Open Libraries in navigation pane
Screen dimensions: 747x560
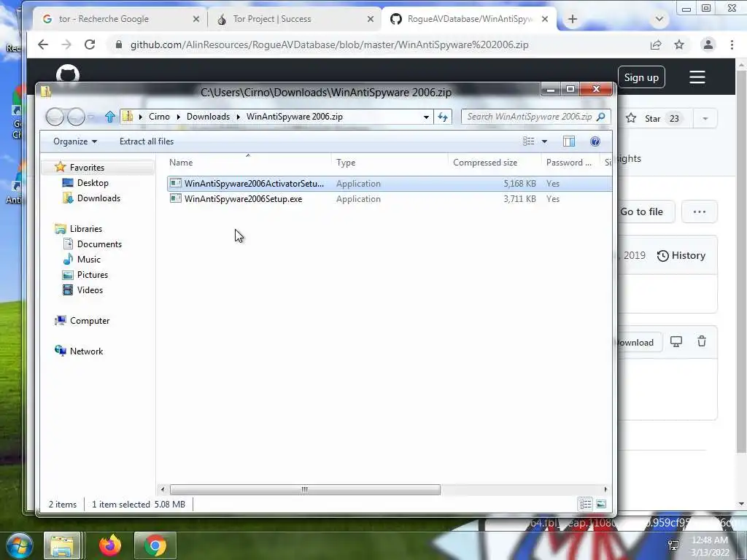pos(86,228)
